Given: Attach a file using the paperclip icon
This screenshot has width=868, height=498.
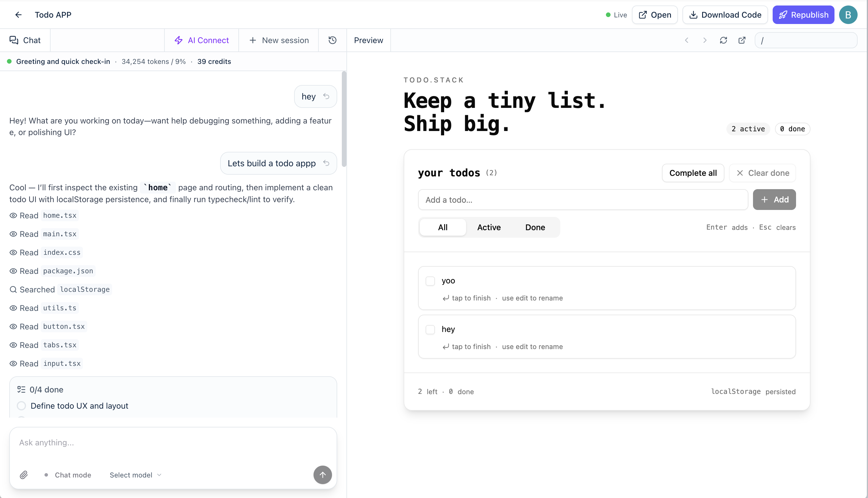Looking at the screenshot, I should [24, 475].
